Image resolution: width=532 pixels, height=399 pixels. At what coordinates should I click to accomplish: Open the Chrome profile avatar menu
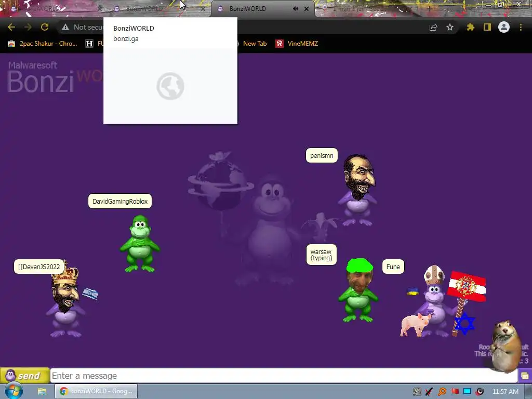(504, 27)
